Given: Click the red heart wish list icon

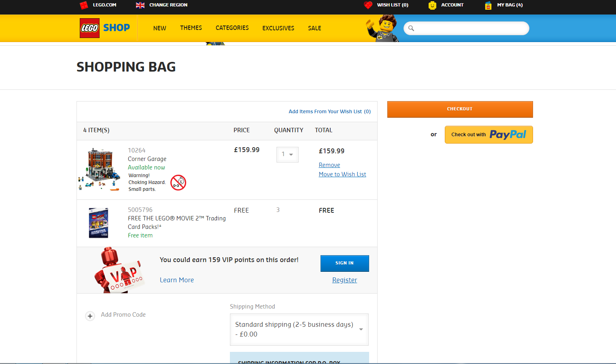Looking at the screenshot, I should click(x=368, y=5).
